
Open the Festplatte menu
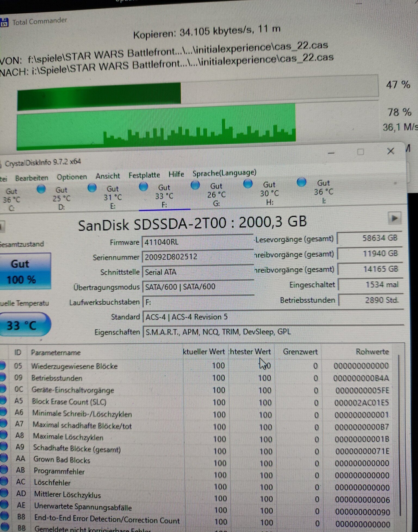(x=144, y=175)
